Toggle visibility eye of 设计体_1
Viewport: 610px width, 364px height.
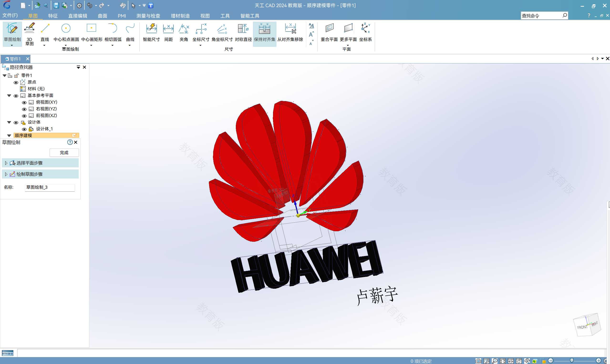click(x=24, y=129)
